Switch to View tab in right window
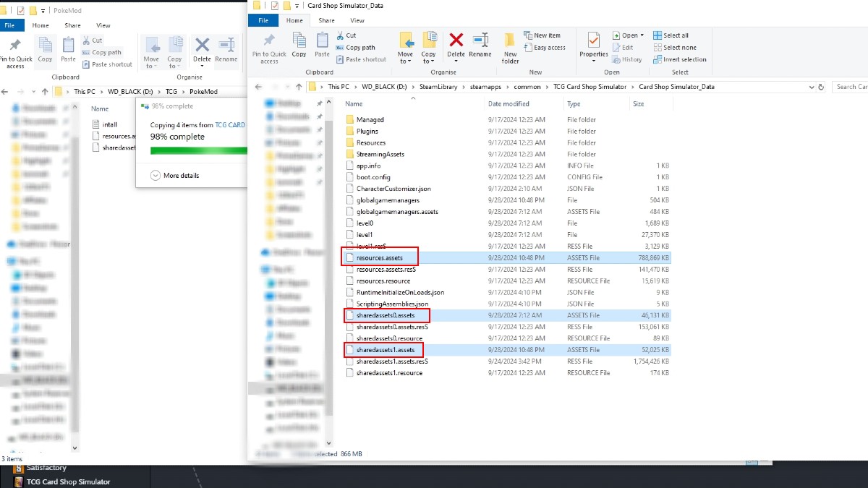Screen dimensions: 868x488 (357, 21)
